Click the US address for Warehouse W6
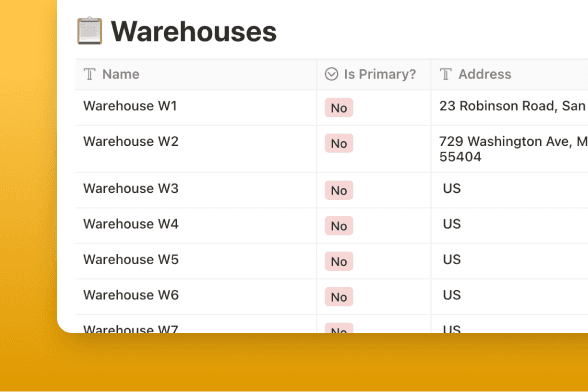588x392 pixels. (x=452, y=295)
